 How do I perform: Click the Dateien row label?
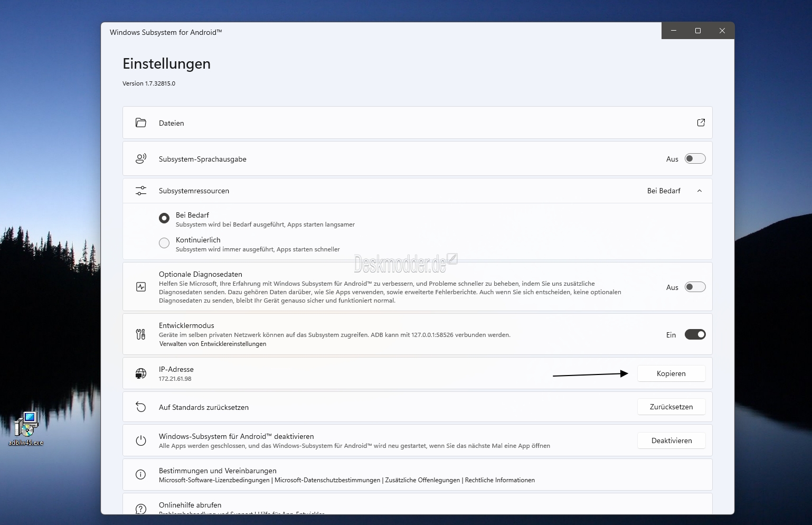point(172,123)
